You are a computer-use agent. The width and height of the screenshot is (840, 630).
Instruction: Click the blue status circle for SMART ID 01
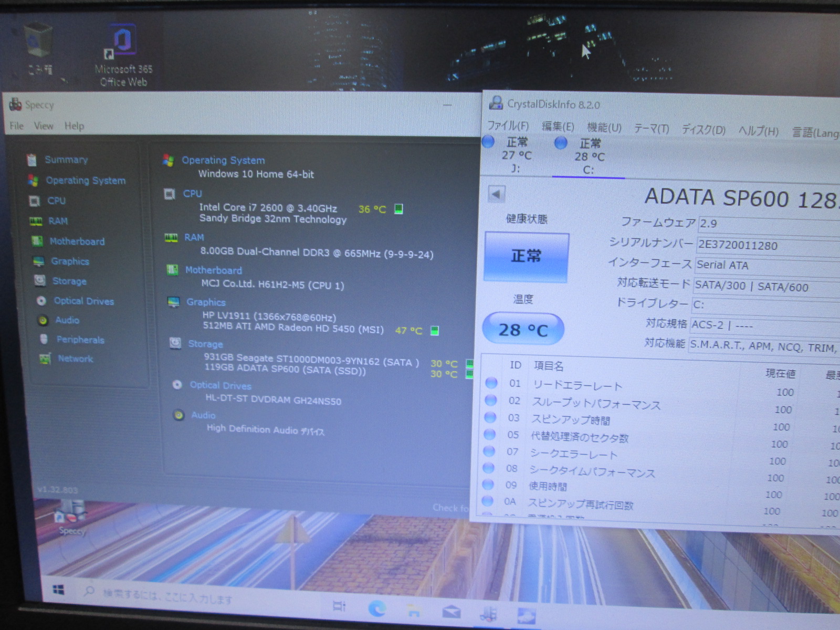pyautogui.click(x=491, y=383)
